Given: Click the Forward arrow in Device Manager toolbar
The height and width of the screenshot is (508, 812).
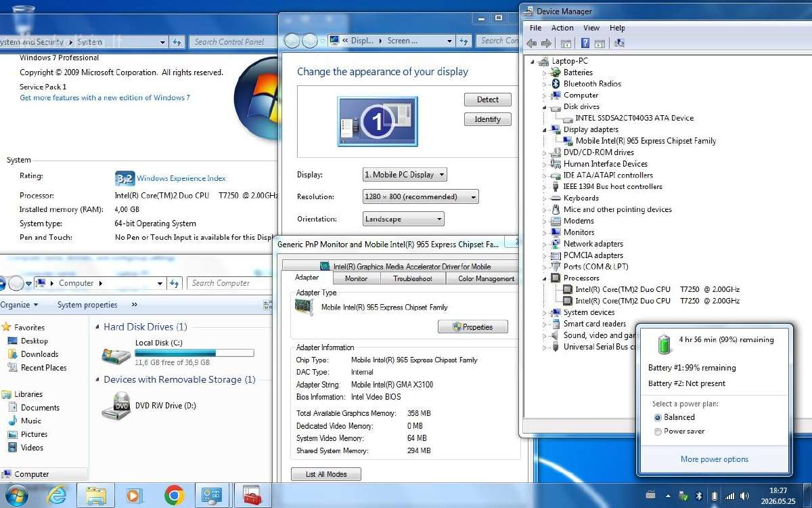Looking at the screenshot, I should tap(547, 43).
